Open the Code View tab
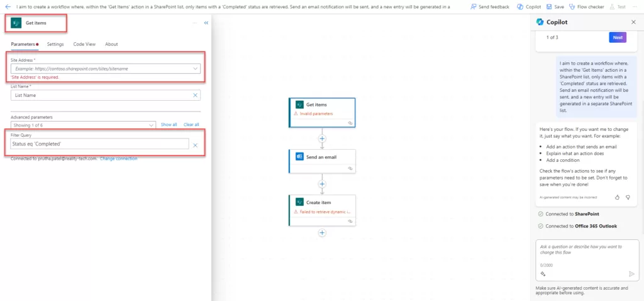 point(84,44)
